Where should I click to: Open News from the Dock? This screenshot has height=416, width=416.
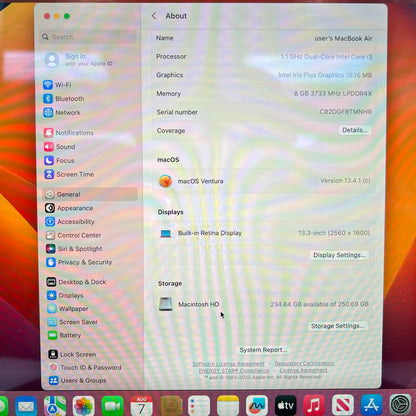click(343, 406)
